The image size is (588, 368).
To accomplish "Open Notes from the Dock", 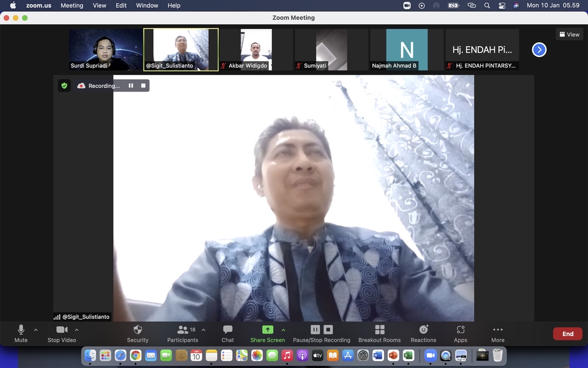I will point(211,355).
